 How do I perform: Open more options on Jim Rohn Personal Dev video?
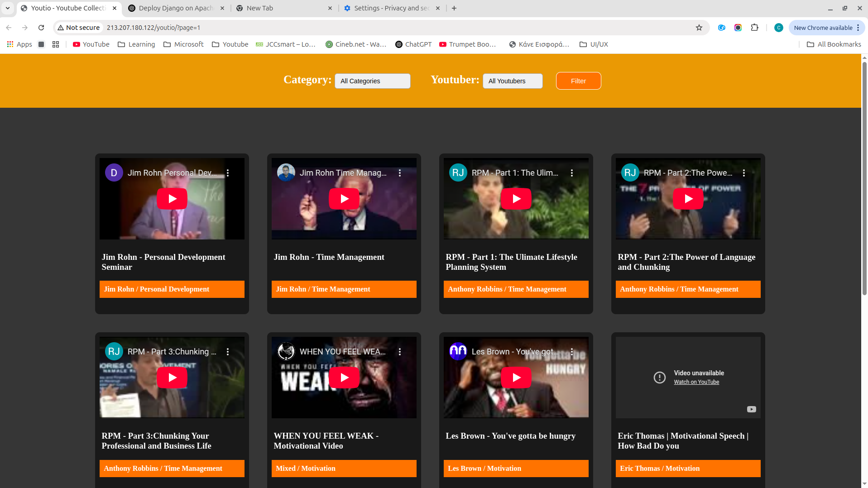228,173
